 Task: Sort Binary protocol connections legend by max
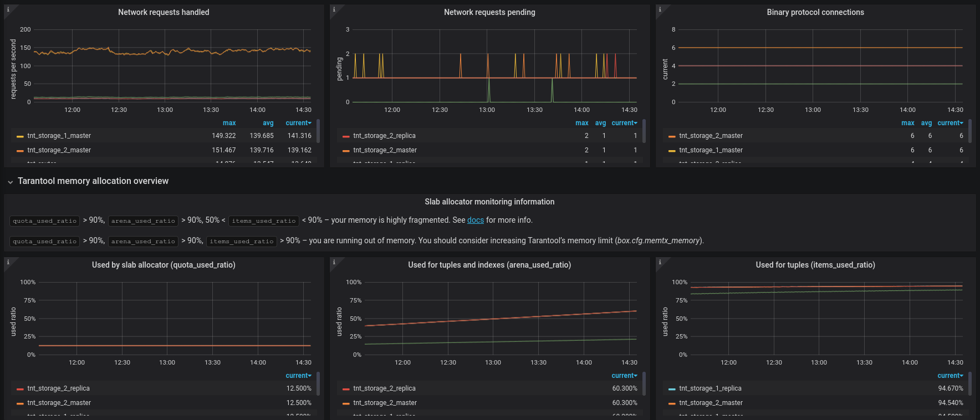pyautogui.click(x=908, y=123)
